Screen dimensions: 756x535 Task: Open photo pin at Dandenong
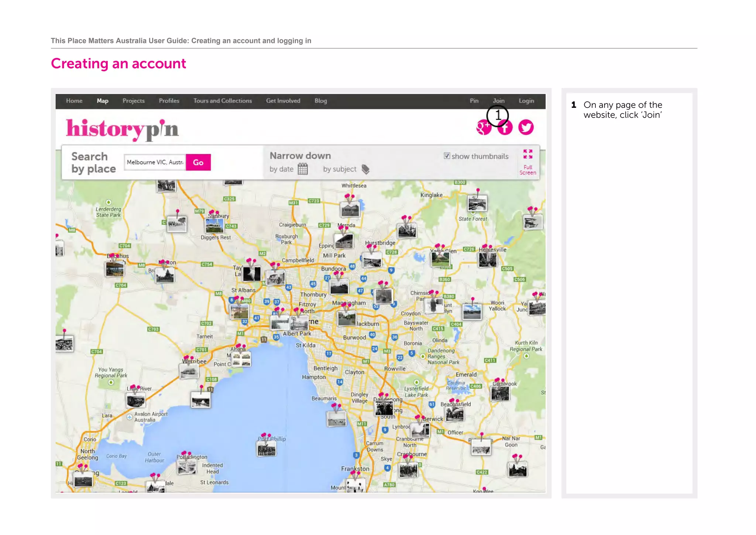[x=384, y=408]
